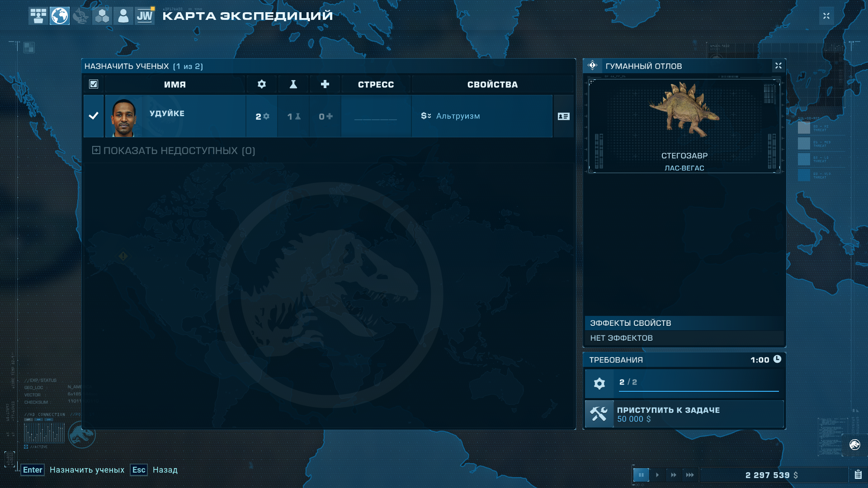Click the Esc key hint
Image resolution: width=868 pixels, height=488 pixels.
[x=139, y=470]
